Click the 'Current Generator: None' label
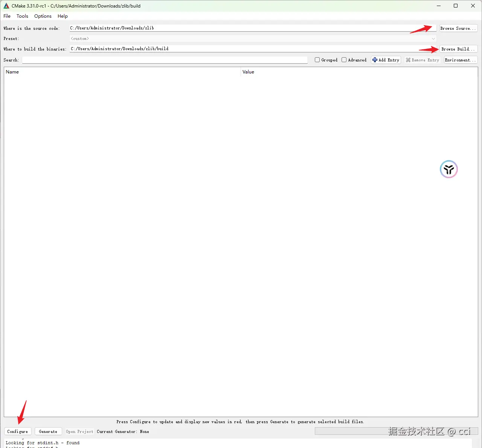This screenshot has width=482, height=448. click(123, 431)
